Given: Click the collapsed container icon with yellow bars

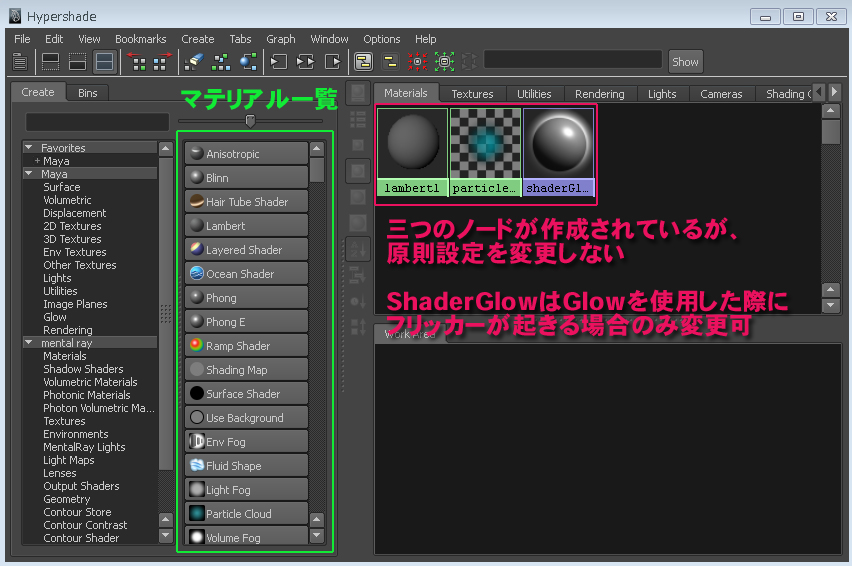Looking at the screenshot, I should click(390, 61).
